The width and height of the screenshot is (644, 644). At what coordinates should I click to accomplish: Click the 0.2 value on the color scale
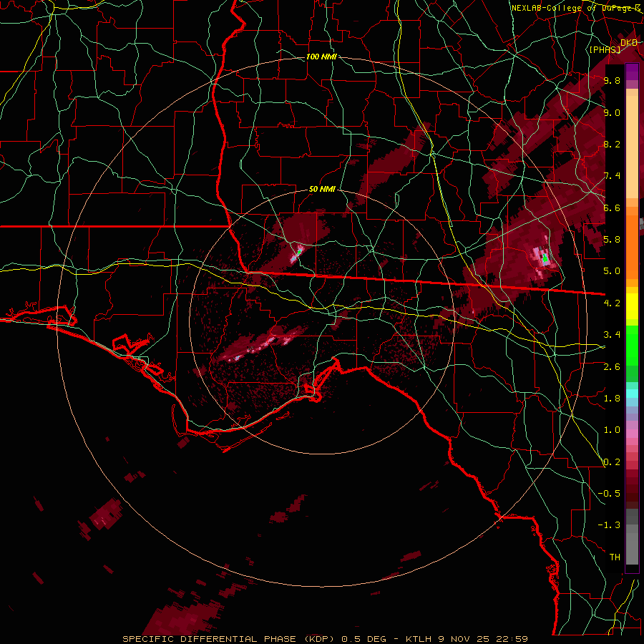point(612,462)
